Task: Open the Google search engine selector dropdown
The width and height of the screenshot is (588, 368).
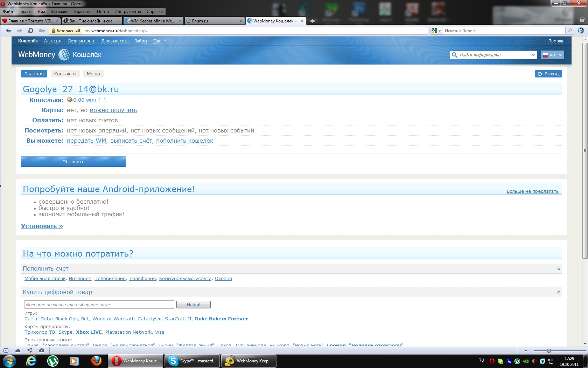Action: click(436, 31)
